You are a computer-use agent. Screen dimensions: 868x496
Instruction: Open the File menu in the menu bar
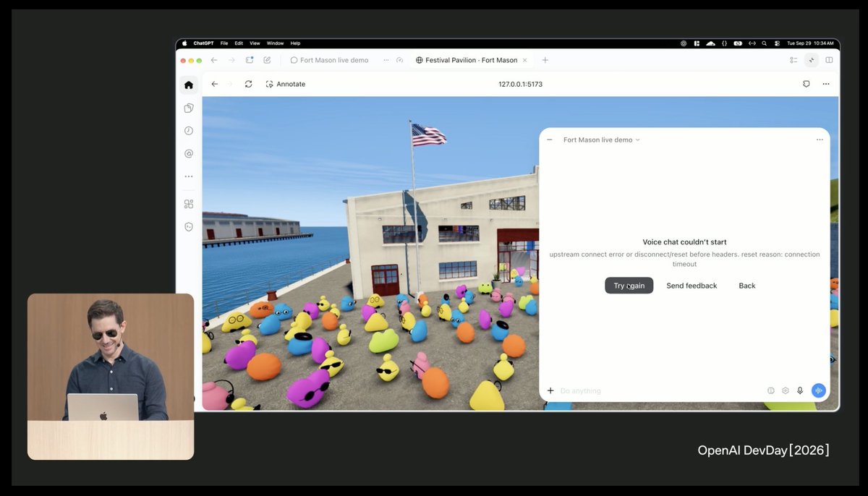[x=224, y=43]
